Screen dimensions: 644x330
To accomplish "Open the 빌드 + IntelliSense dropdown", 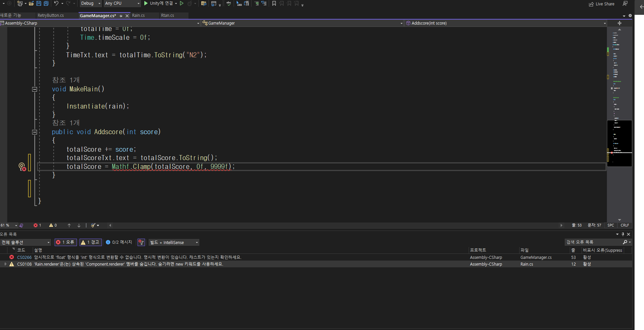I will 174,243.
